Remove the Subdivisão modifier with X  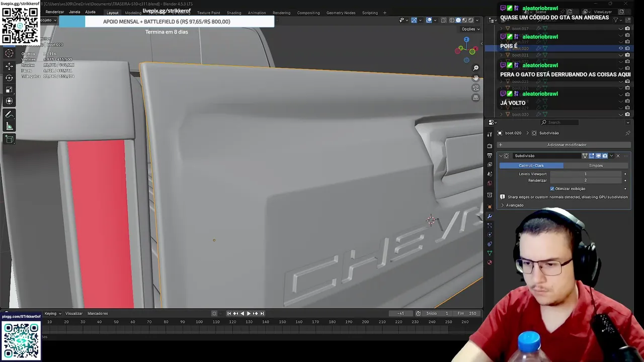618,156
